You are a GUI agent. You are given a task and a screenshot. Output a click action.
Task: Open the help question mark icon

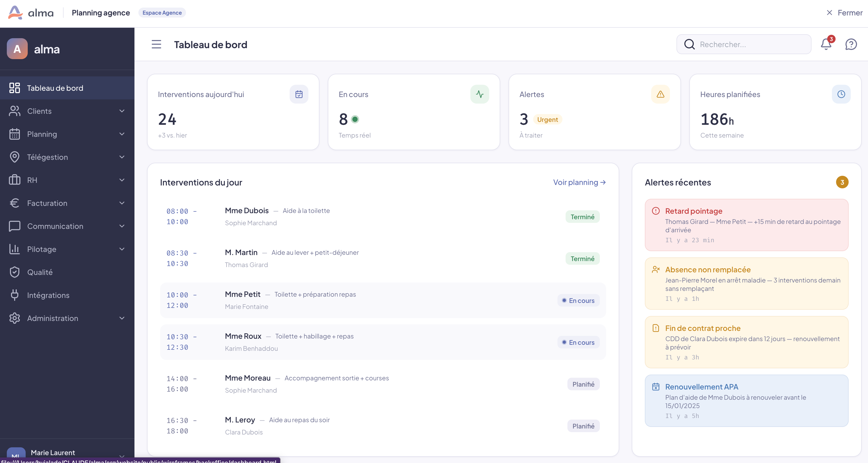click(851, 44)
